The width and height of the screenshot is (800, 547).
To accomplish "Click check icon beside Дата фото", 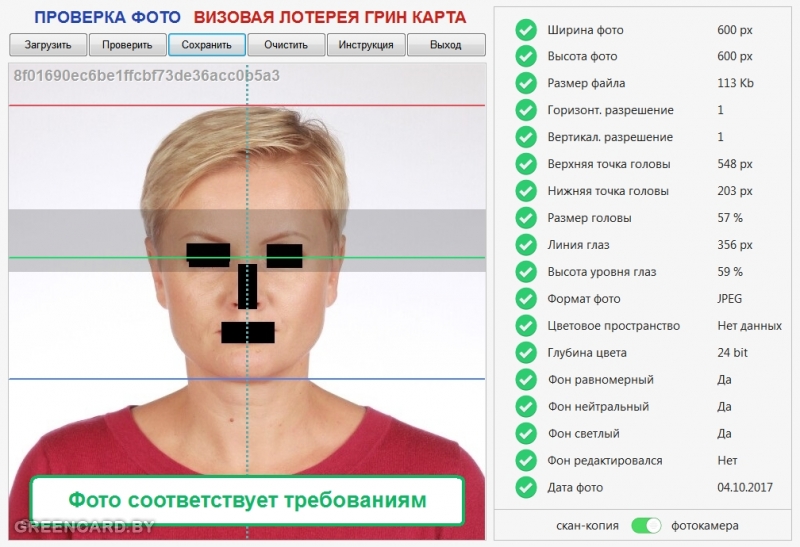I will (x=526, y=488).
